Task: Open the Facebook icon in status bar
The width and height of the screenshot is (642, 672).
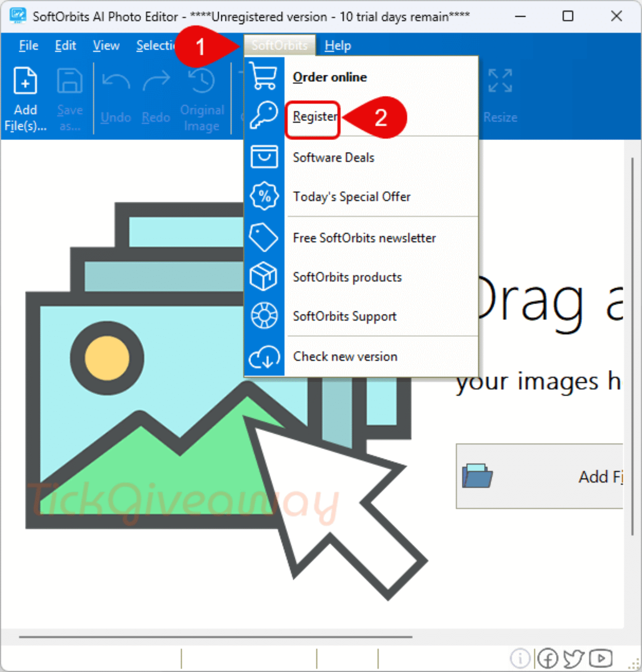Action: 548,658
